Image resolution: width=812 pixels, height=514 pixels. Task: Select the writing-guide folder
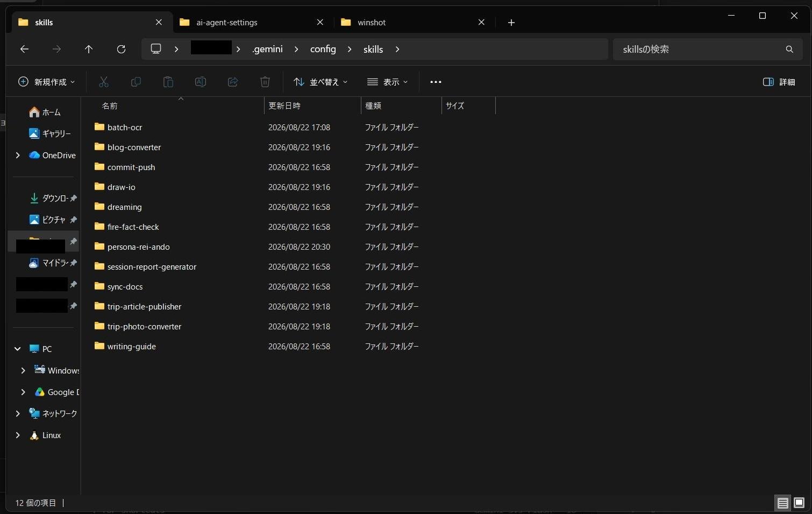131,346
